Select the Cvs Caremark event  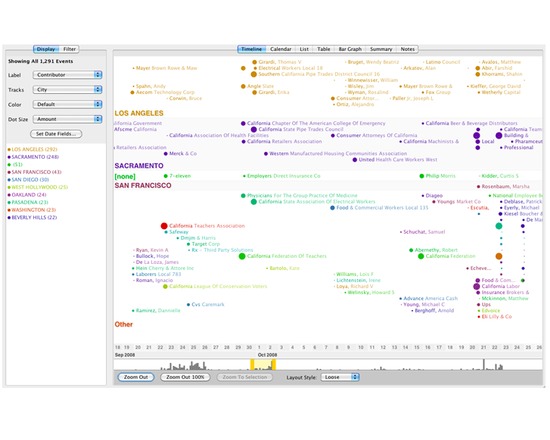(206, 304)
